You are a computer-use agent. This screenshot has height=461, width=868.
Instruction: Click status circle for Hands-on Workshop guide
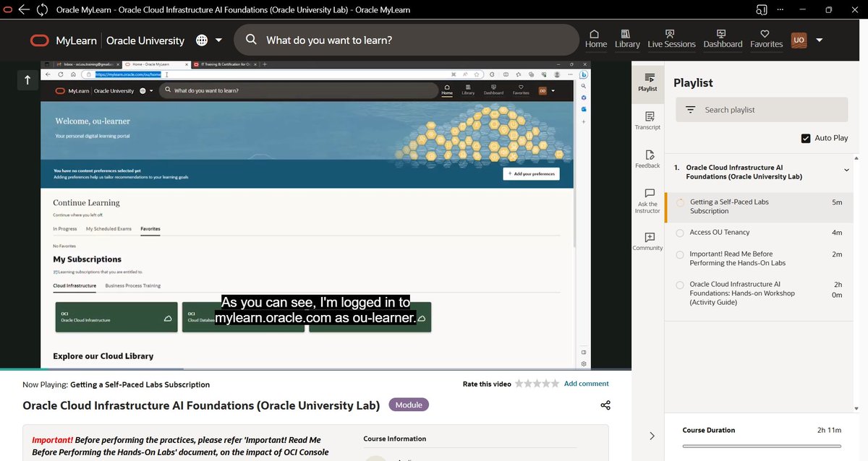[680, 285]
